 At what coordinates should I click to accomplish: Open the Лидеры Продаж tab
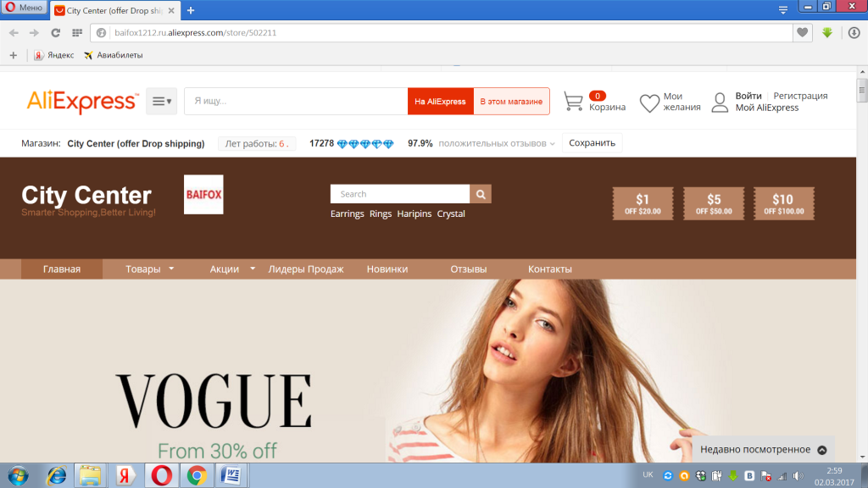[306, 269]
